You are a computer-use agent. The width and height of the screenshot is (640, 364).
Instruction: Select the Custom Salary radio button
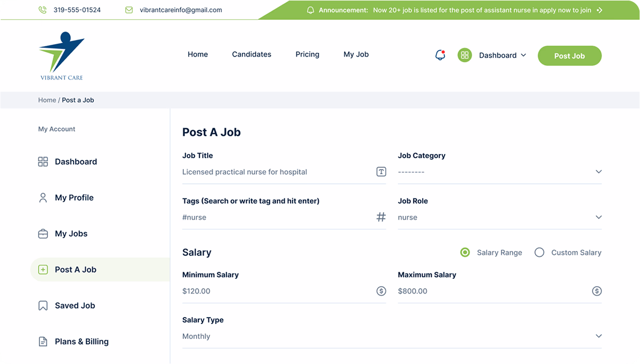coord(539,253)
